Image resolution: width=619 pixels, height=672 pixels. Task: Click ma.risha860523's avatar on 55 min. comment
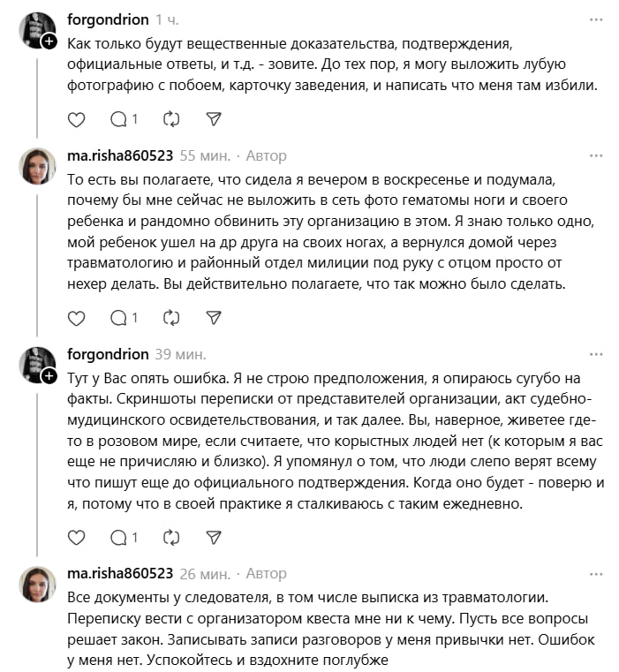coord(38,166)
